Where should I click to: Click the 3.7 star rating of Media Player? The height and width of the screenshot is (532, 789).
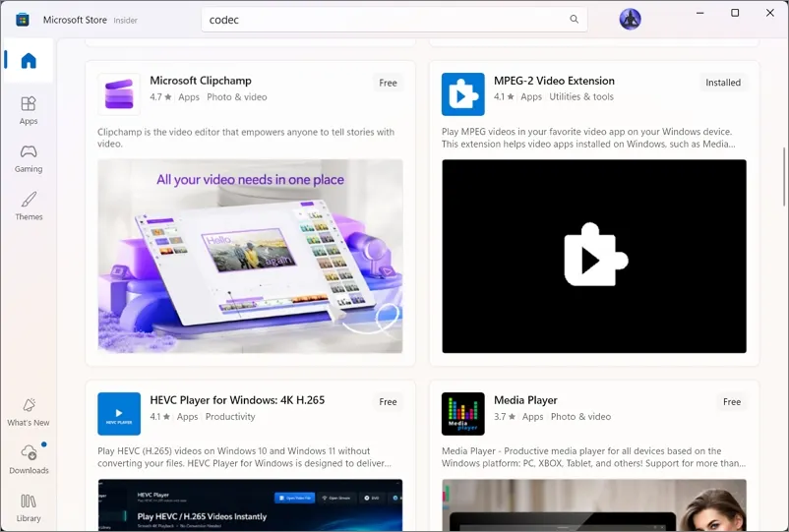(x=505, y=416)
